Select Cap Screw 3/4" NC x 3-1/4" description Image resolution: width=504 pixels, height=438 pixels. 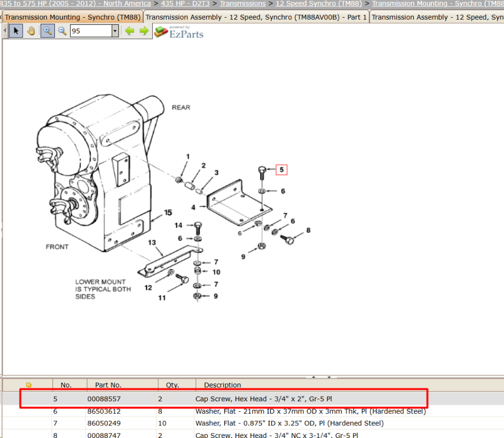pos(276,435)
